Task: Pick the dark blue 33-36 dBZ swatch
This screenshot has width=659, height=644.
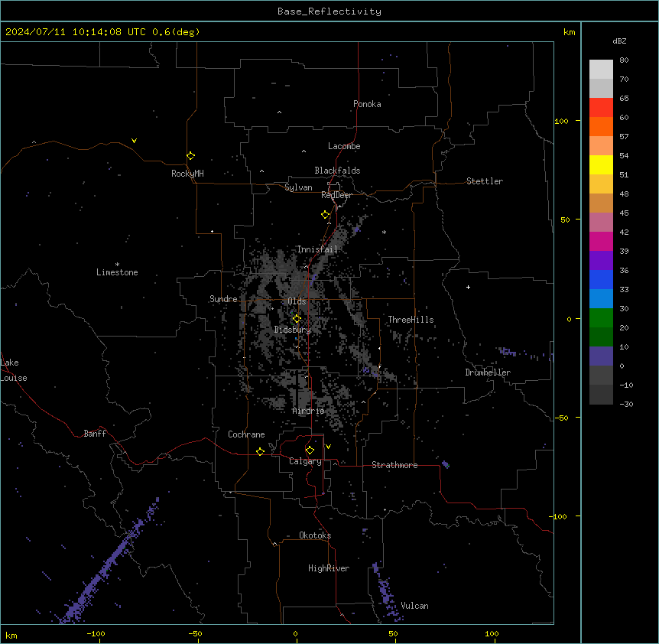Action: tap(601, 279)
